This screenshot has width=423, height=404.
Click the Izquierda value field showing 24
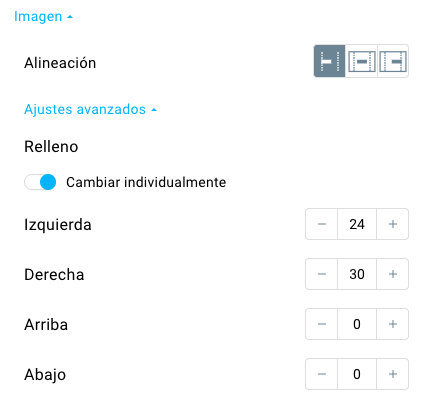click(x=357, y=224)
